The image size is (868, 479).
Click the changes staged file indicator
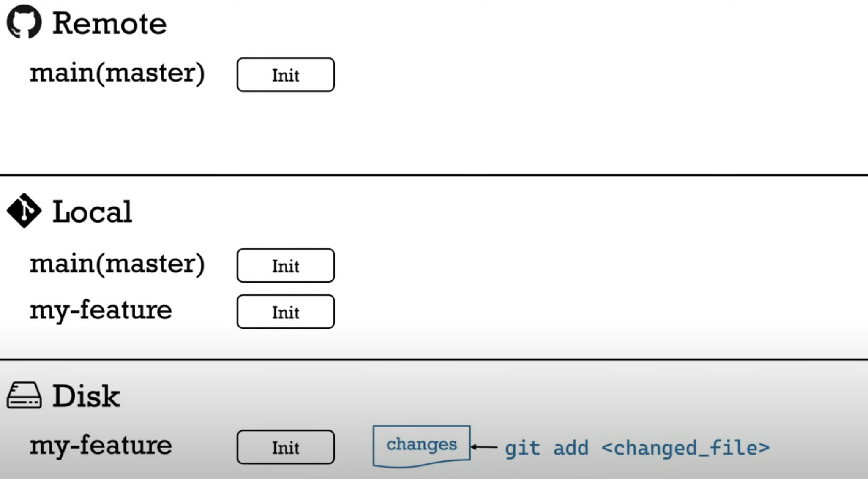click(x=421, y=446)
